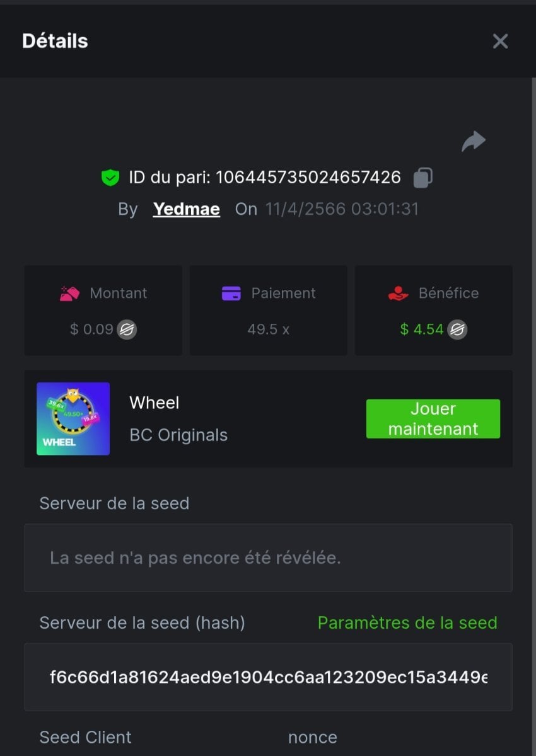Open the Wheel game thumbnail
Image resolution: width=536 pixels, height=756 pixels.
[x=73, y=418]
